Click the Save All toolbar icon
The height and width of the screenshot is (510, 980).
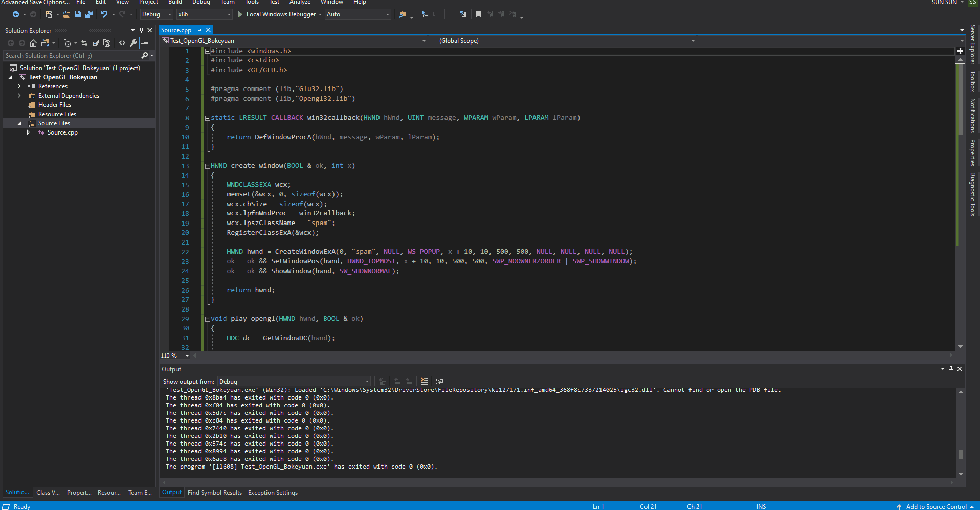[x=88, y=14]
